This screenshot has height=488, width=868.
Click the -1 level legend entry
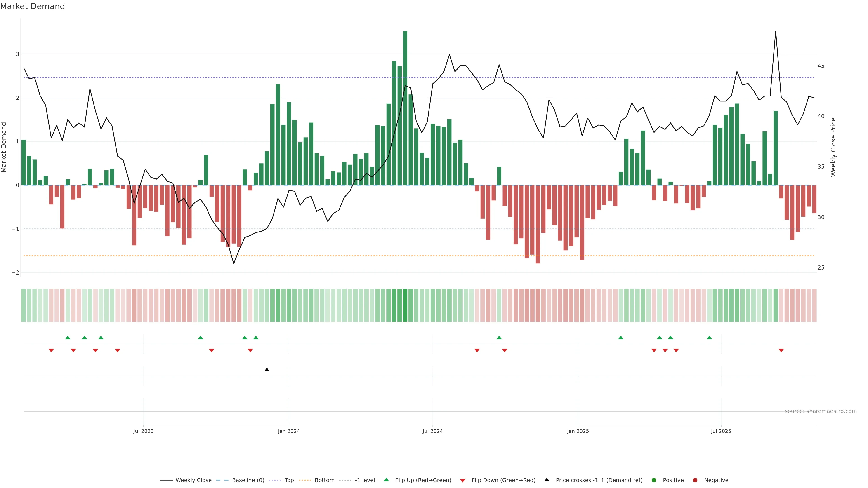(365, 480)
